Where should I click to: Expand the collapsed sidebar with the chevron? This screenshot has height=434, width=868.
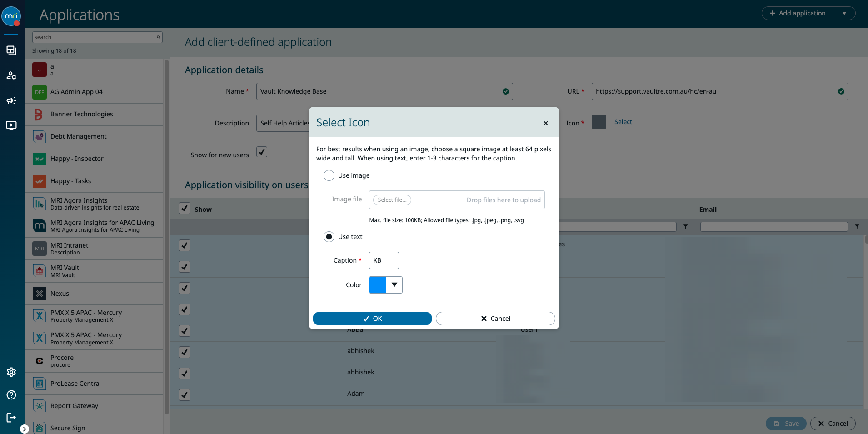(x=25, y=428)
